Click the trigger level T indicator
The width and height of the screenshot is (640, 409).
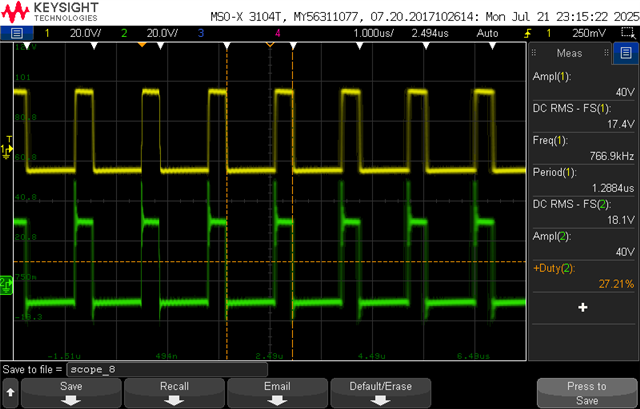pyautogui.click(x=9, y=139)
